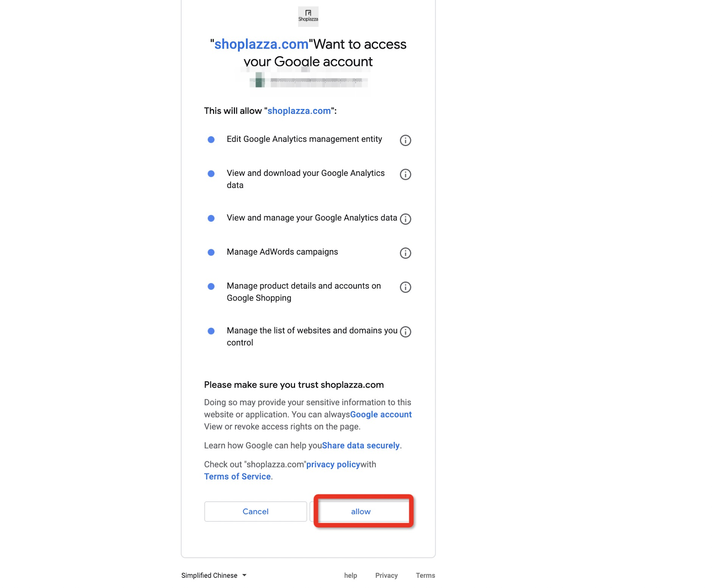The width and height of the screenshot is (712, 588).
Task: Show info for View and download Analytics data
Action: pos(405,174)
